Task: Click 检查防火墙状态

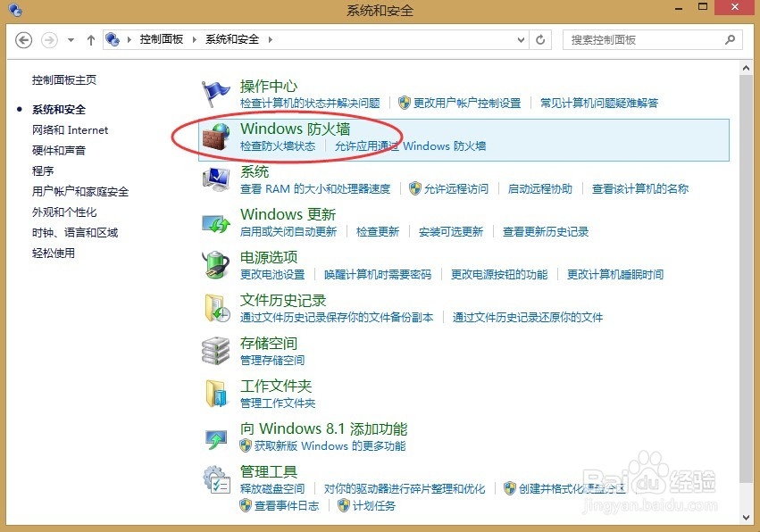Action: (x=277, y=145)
